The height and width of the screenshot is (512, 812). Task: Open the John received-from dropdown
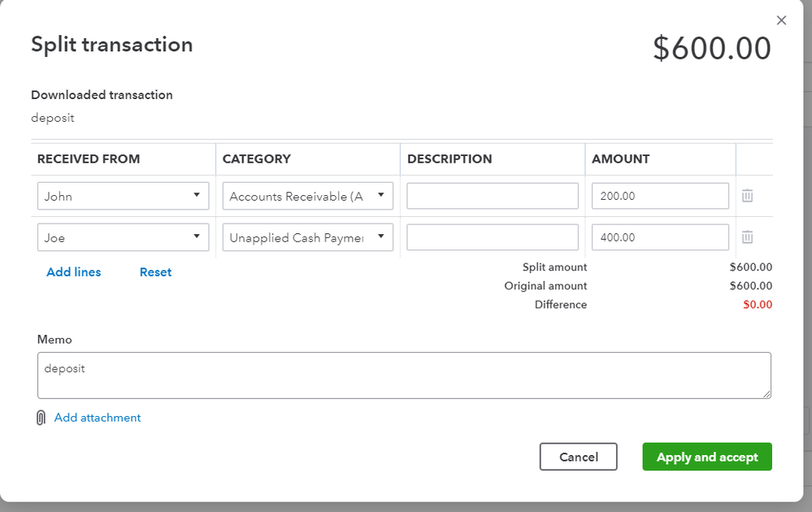(123, 196)
